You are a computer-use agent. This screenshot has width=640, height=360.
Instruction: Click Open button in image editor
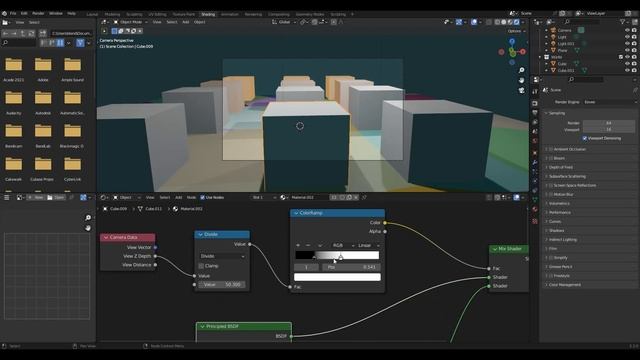click(56, 198)
